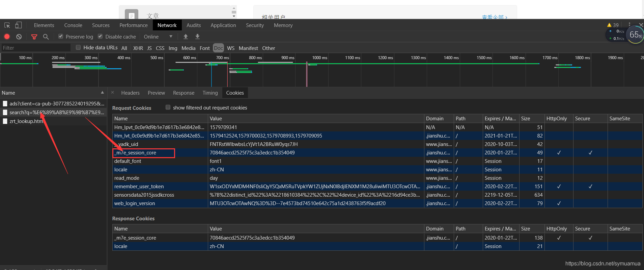The width and height of the screenshot is (644, 270).
Task: Filter requests by JS
Action: (149, 48)
